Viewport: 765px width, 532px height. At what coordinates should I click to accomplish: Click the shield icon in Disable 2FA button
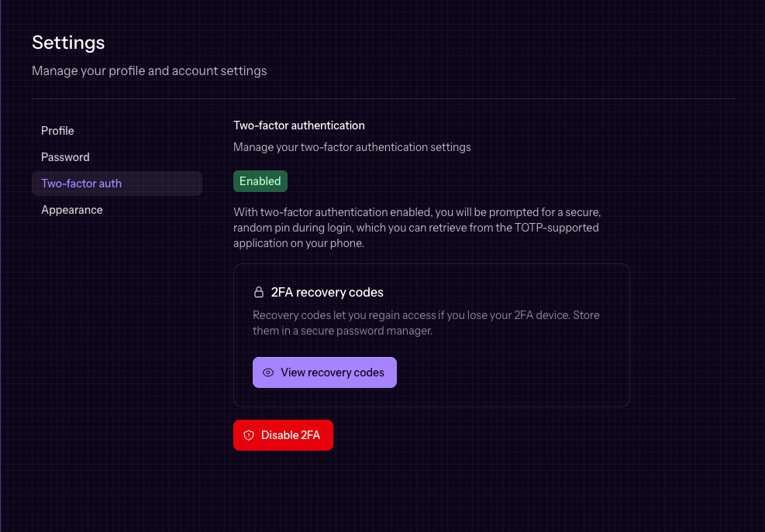point(249,435)
